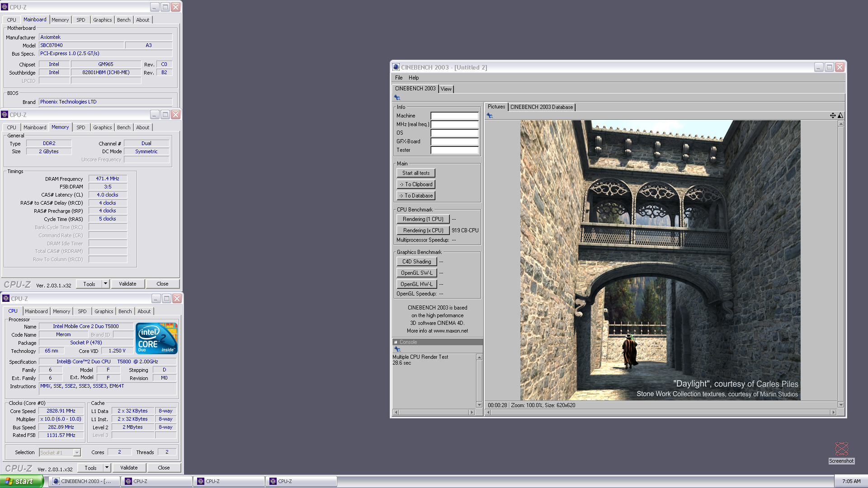Run the C4D Shading test
Viewport: 868px width, 488px height.
(417, 262)
